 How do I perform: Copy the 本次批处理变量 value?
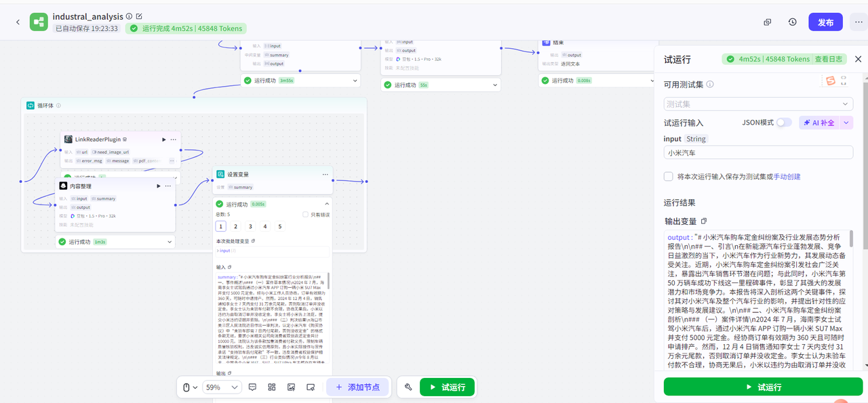(x=253, y=241)
